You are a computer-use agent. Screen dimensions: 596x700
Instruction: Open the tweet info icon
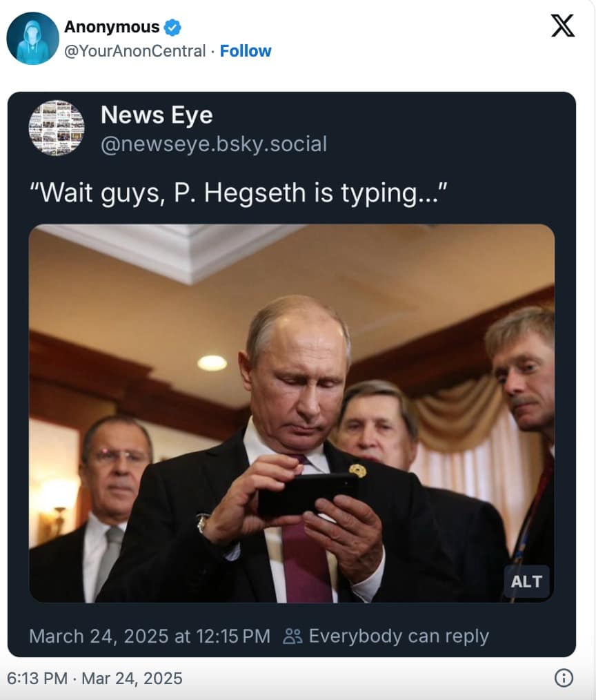click(x=564, y=678)
